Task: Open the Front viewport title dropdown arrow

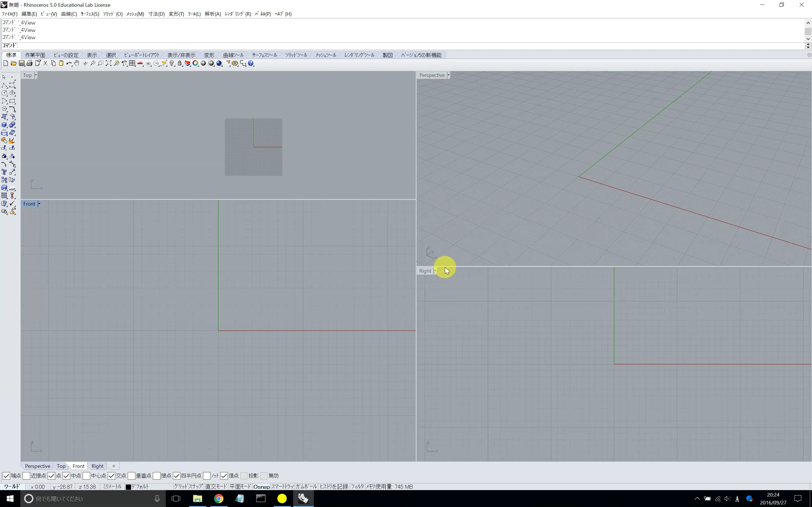Action: click(39, 204)
